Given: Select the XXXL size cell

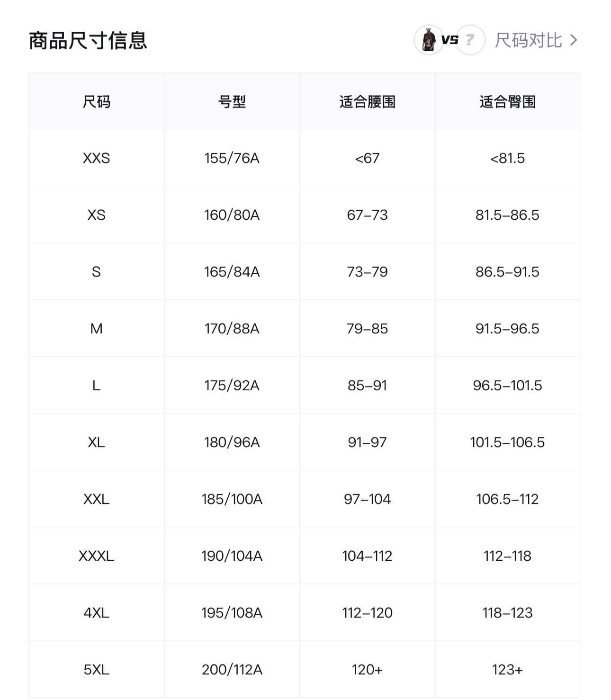Looking at the screenshot, I should [x=97, y=556].
